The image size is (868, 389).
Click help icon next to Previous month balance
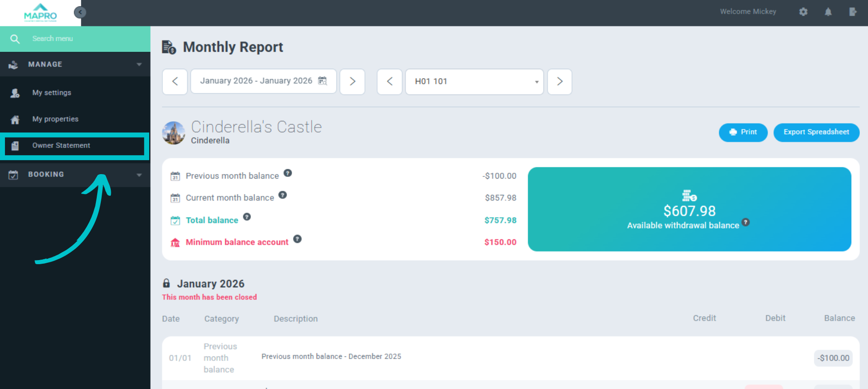point(288,173)
